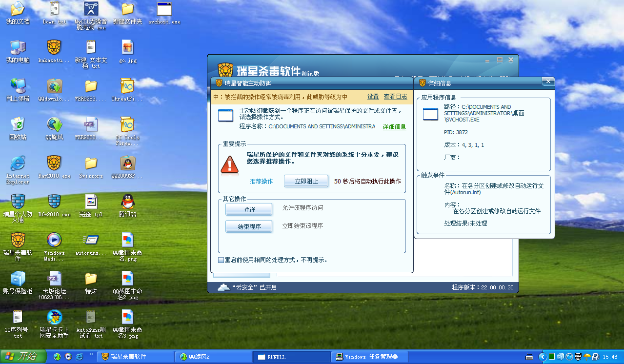Select the svchost.exe desktop icon
This screenshot has width=624, height=364.
click(x=164, y=13)
